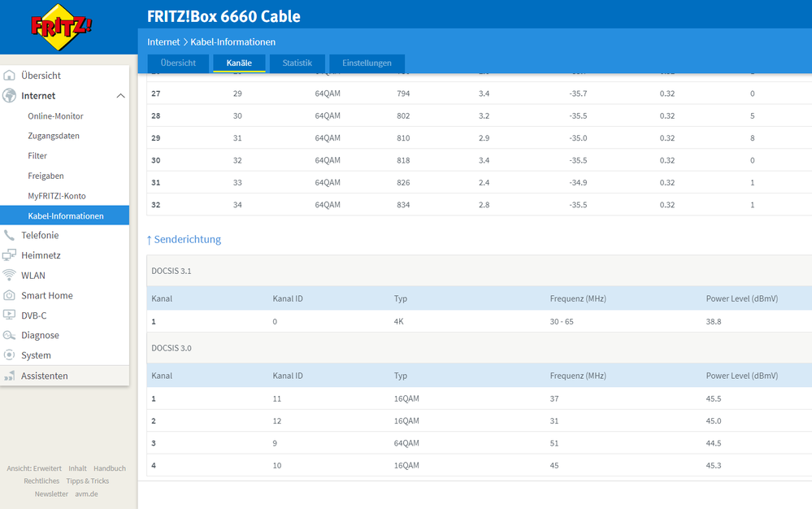Open Online-Monitor submenu item

[x=55, y=116]
